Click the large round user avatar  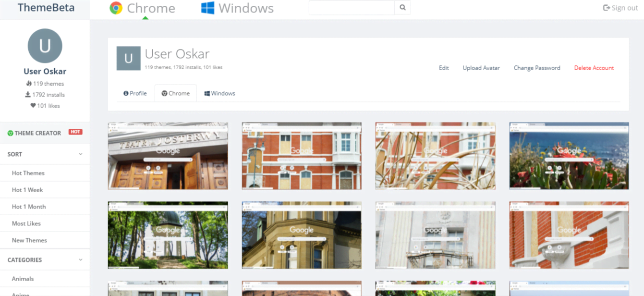point(45,46)
